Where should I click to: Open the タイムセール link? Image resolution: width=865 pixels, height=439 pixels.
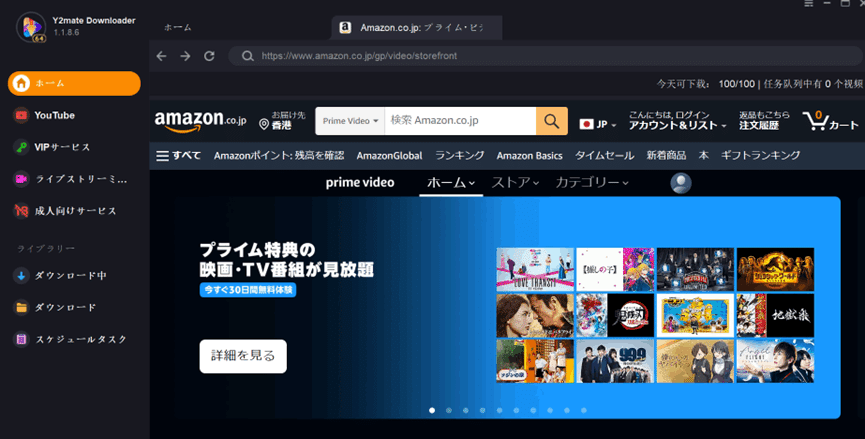click(x=605, y=156)
